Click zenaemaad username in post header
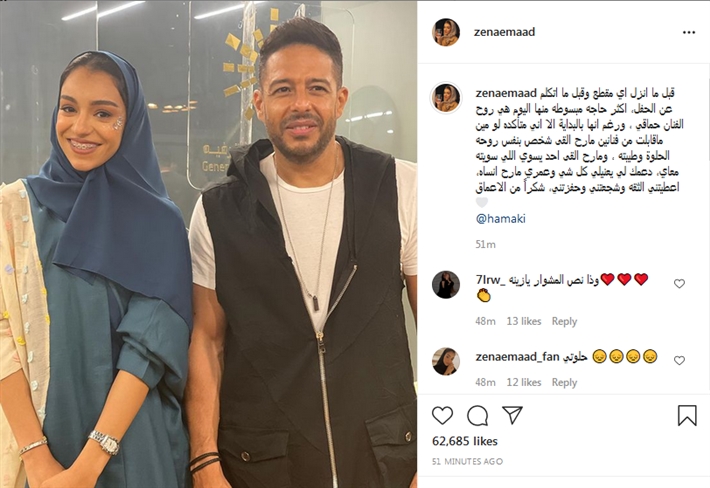This screenshot has width=710, height=488. click(504, 32)
